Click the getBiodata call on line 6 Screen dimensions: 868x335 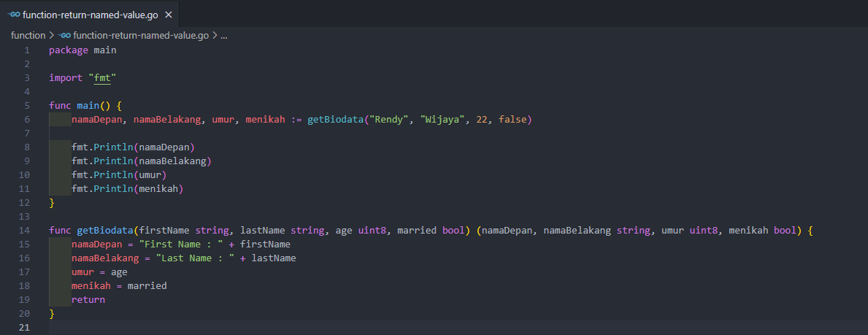pos(336,120)
